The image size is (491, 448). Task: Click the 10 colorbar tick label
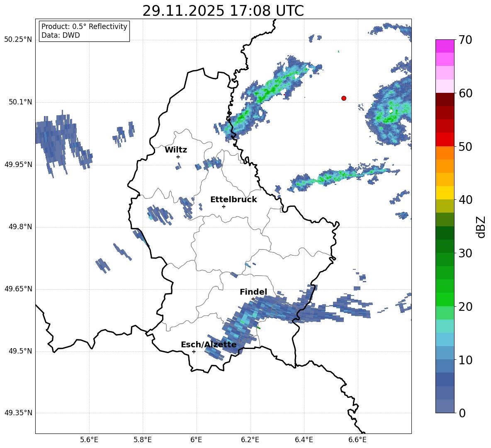click(x=465, y=360)
